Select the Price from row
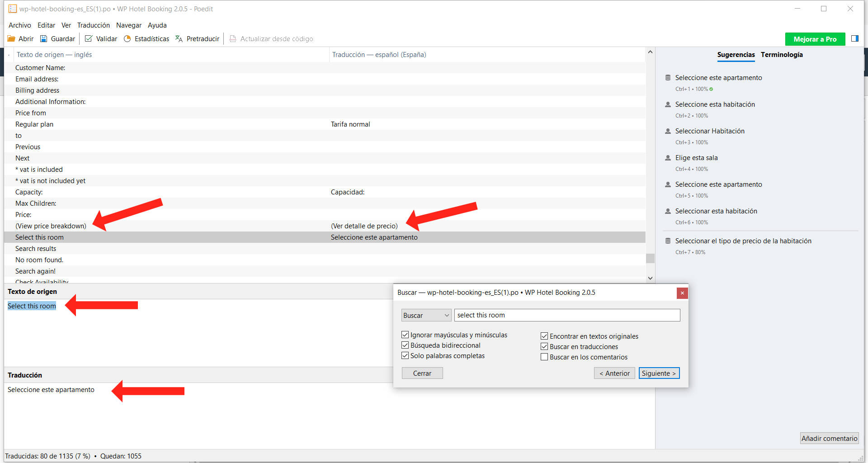 point(325,113)
